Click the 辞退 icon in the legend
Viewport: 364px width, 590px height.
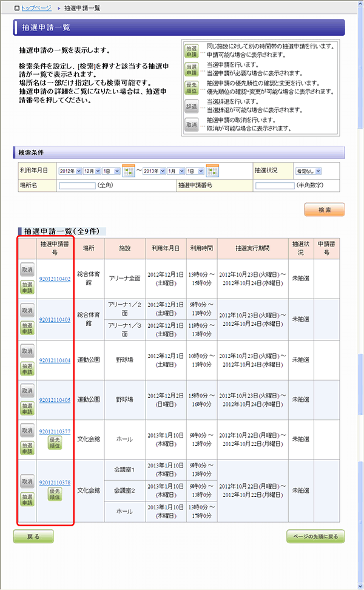point(191,106)
